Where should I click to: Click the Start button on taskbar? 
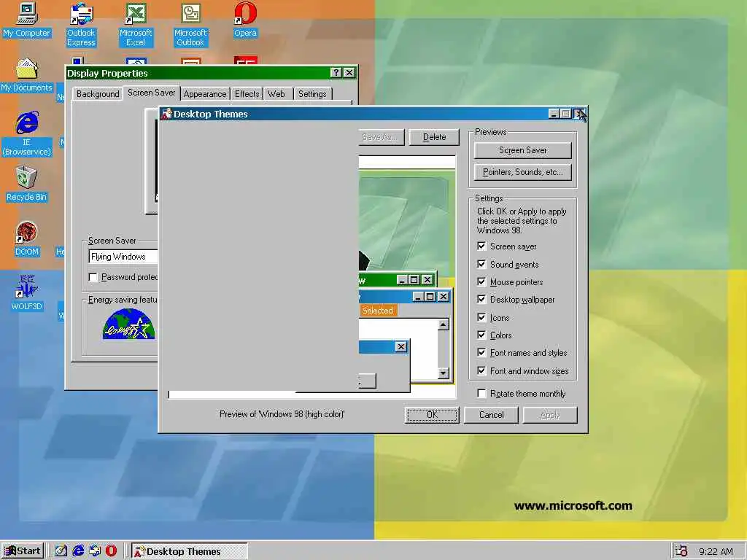tap(23, 551)
